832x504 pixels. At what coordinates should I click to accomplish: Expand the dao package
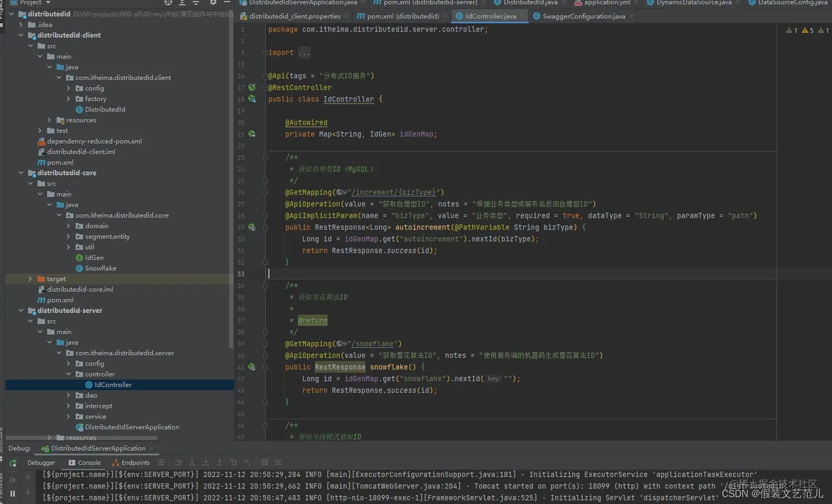68,395
